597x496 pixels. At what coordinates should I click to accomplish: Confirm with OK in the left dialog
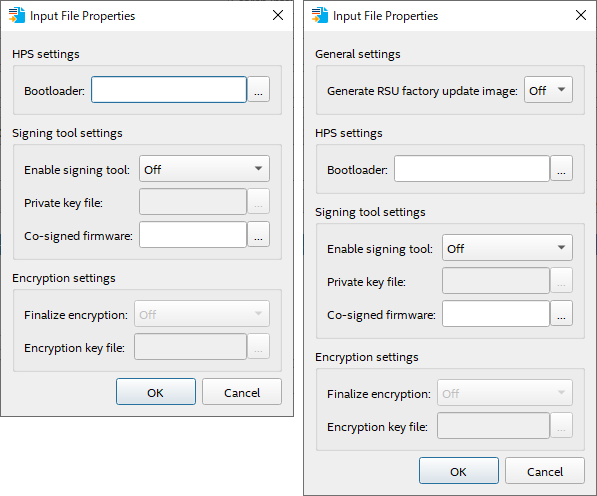(156, 392)
